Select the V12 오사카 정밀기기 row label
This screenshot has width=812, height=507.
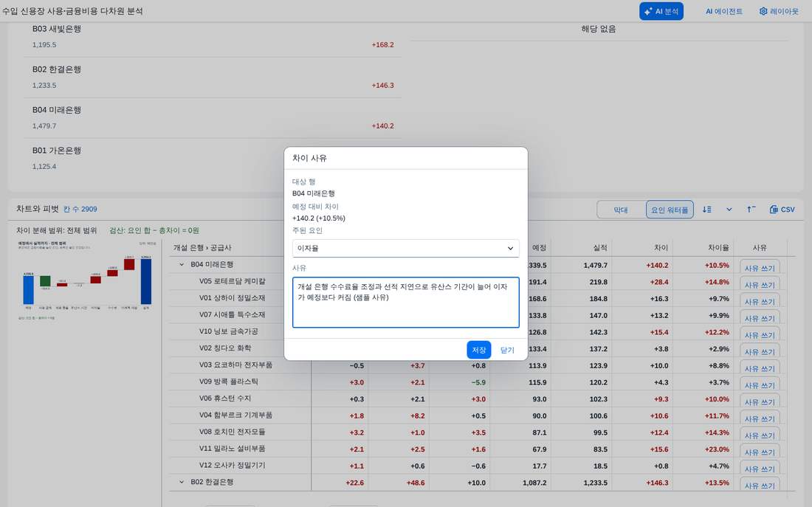pos(232,465)
